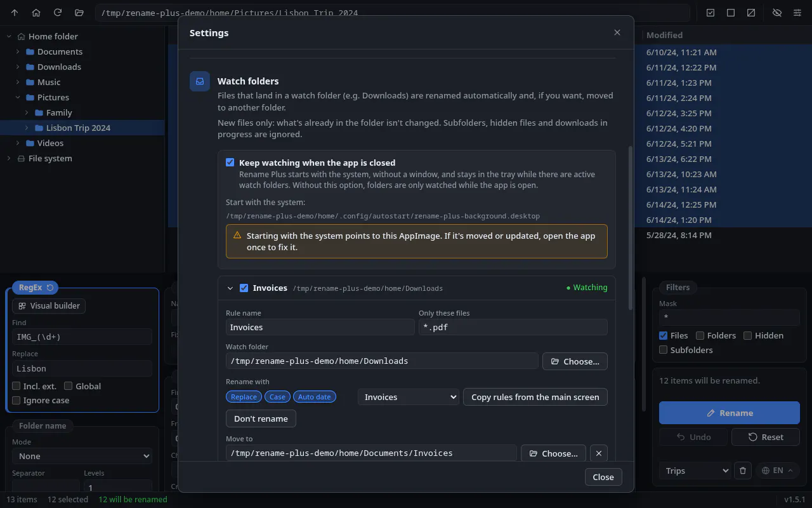Reset RegEx panel icon

tap(50, 288)
